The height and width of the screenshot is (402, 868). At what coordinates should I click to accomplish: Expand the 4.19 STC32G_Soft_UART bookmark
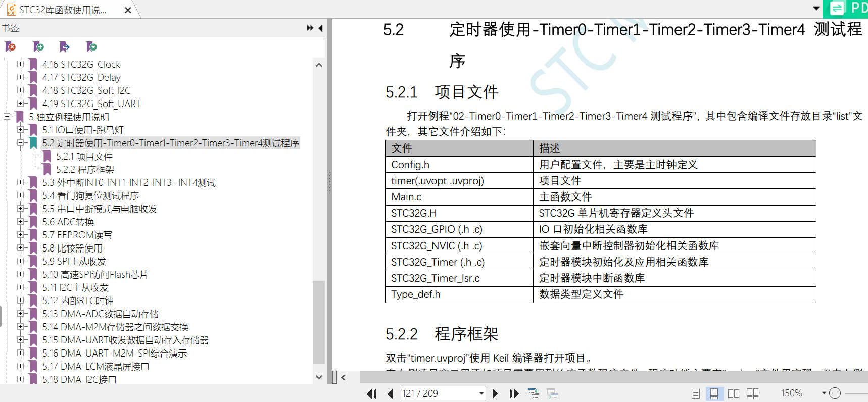coord(20,104)
